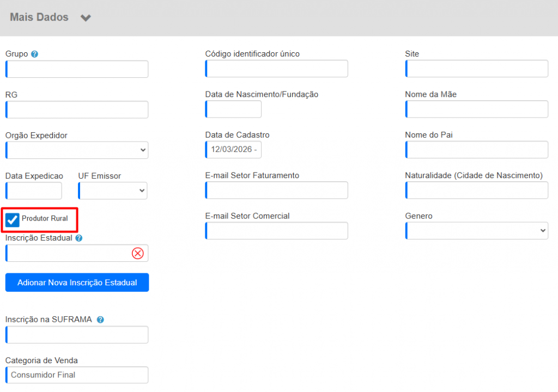Uncheck the Produtor Rural checkbox
The width and height of the screenshot is (558, 392).
(12, 219)
